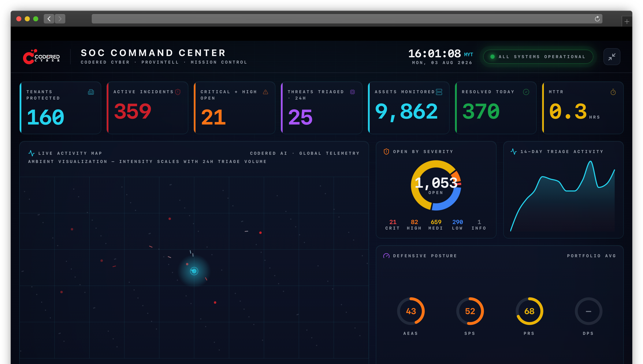Open a new browser tab with plus
The image size is (643, 364).
coord(627,22)
